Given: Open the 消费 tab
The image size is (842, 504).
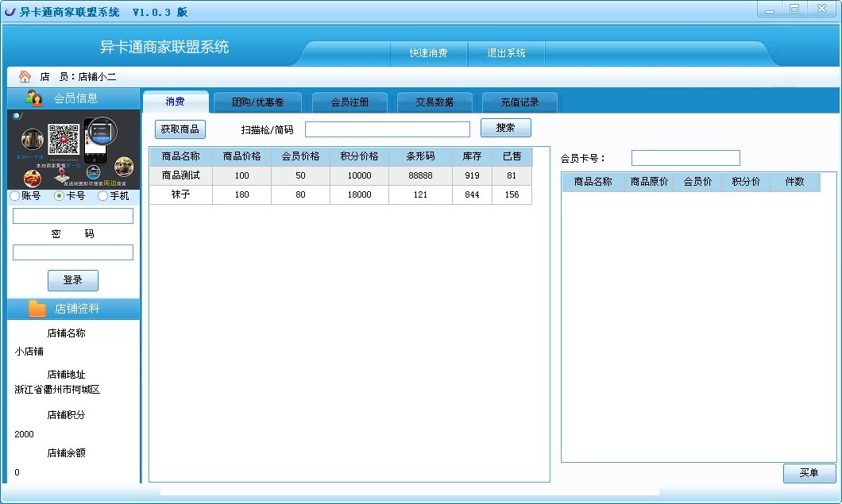Looking at the screenshot, I should pyautogui.click(x=175, y=102).
